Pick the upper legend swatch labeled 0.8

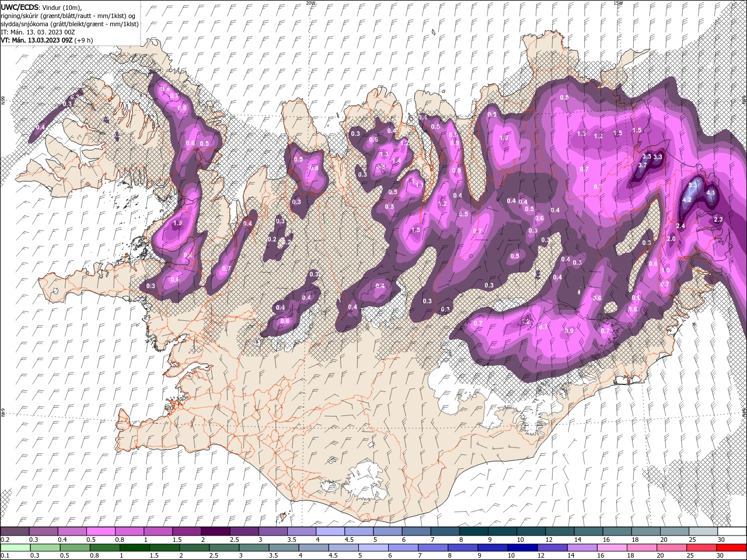pos(130,531)
